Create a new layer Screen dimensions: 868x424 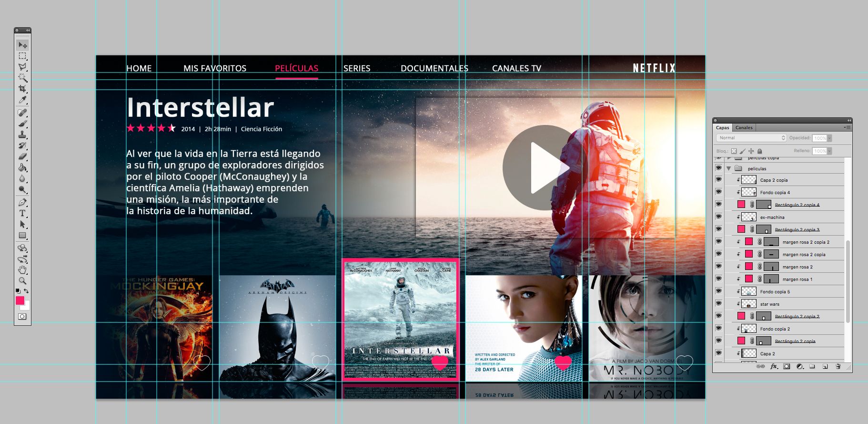[825, 366]
